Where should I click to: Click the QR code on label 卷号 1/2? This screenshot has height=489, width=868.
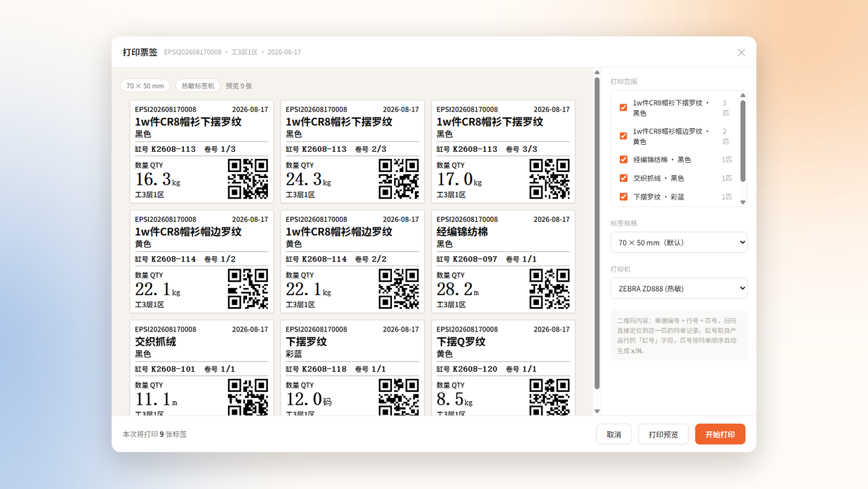(248, 289)
